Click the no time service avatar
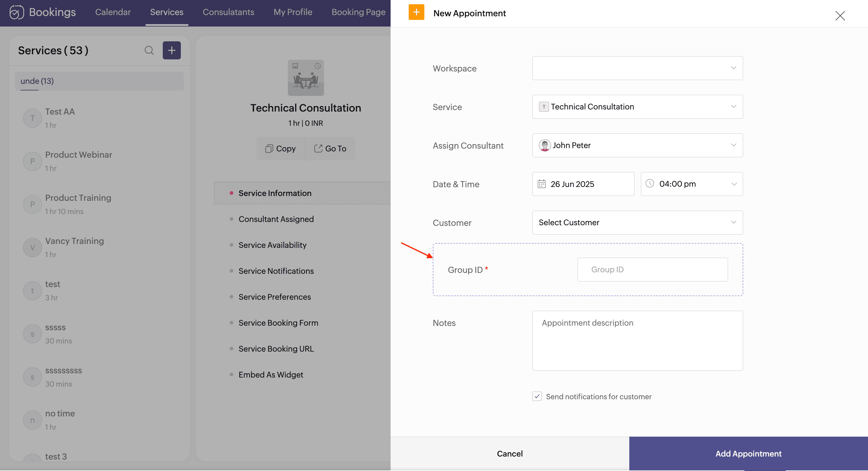 click(32, 420)
